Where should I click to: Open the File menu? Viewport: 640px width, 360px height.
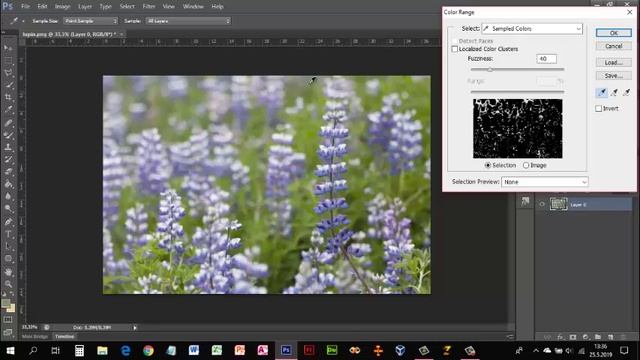pos(25,7)
